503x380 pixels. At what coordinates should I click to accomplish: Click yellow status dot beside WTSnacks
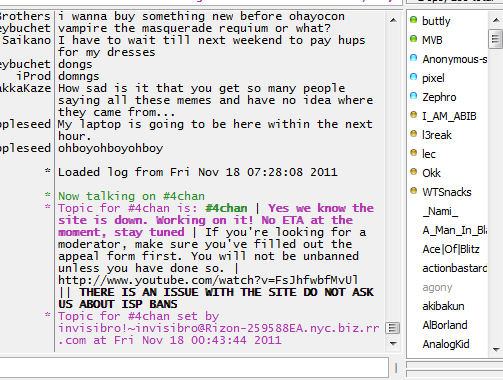413,191
